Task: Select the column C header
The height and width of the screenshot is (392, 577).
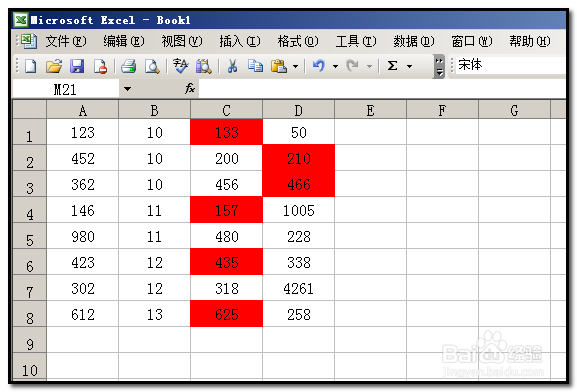Action: (226, 110)
